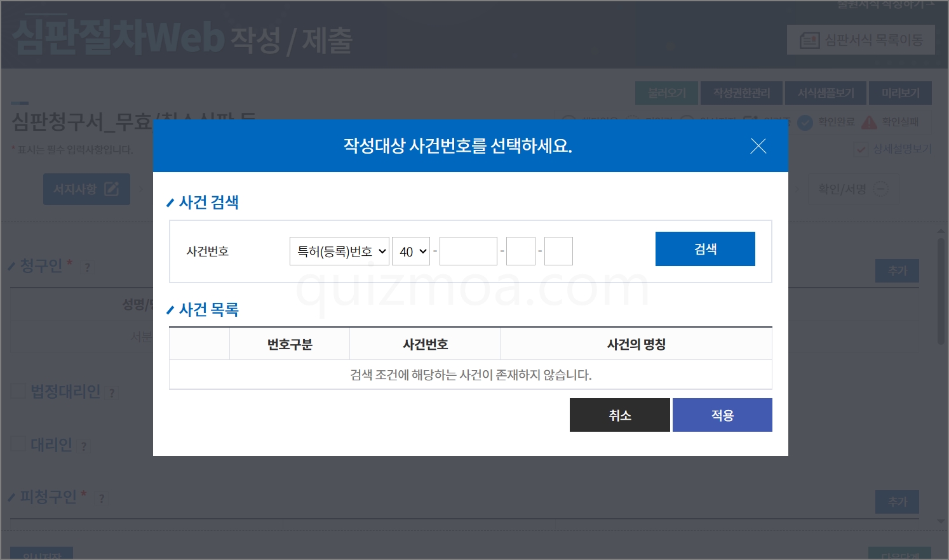Click the blue 검색 search button

[705, 249]
